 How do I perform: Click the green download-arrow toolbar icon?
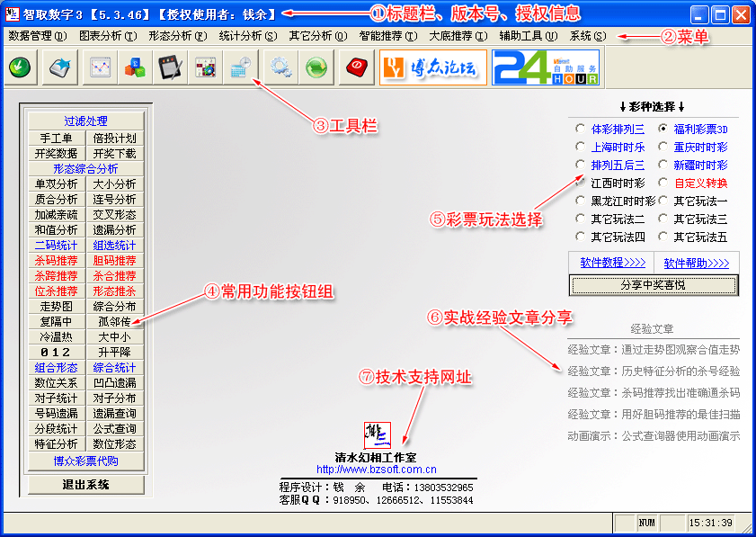[x=20, y=67]
